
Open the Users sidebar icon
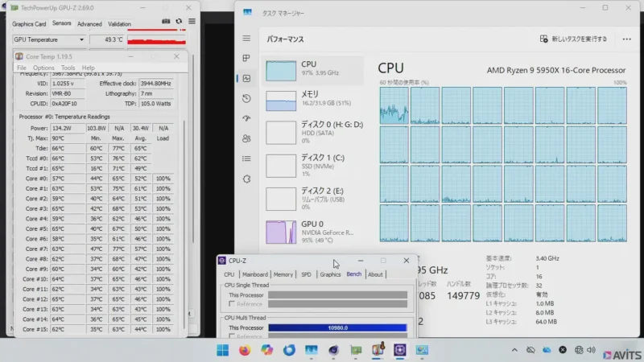[x=246, y=138]
